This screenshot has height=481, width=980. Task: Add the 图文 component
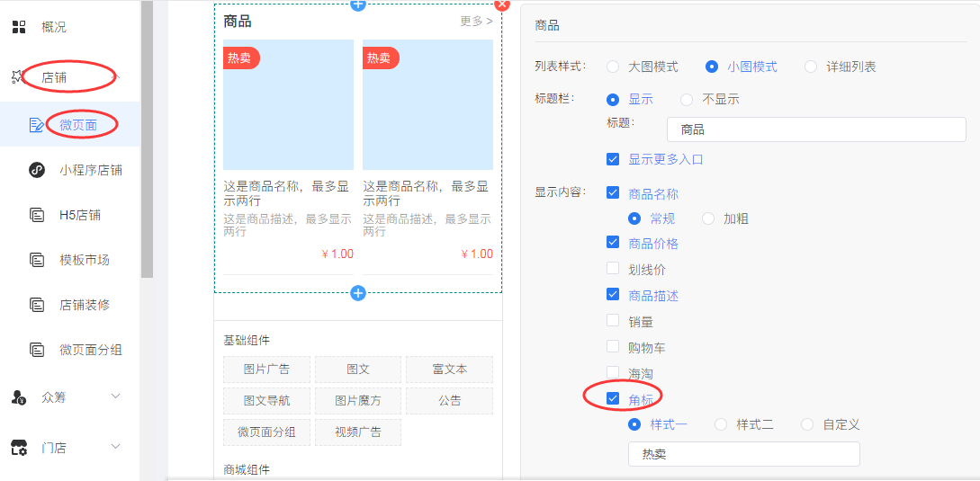(358, 370)
